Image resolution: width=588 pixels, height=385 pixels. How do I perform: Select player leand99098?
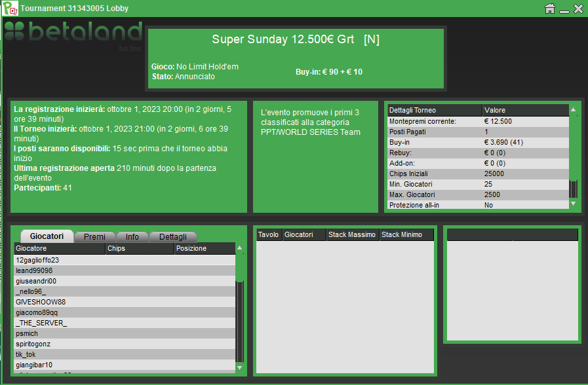pos(125,270)
